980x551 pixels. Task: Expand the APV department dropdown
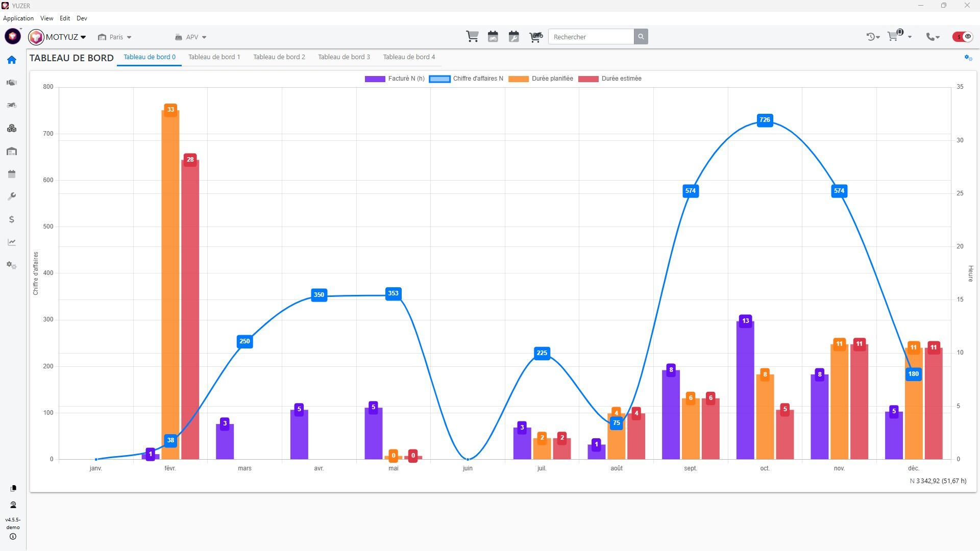click(191, 37)
